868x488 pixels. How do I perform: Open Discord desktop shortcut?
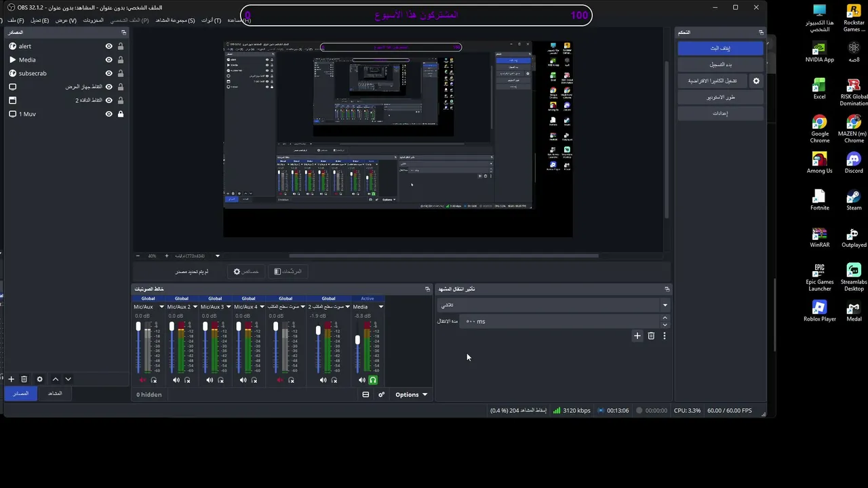(x=854, y=163)
